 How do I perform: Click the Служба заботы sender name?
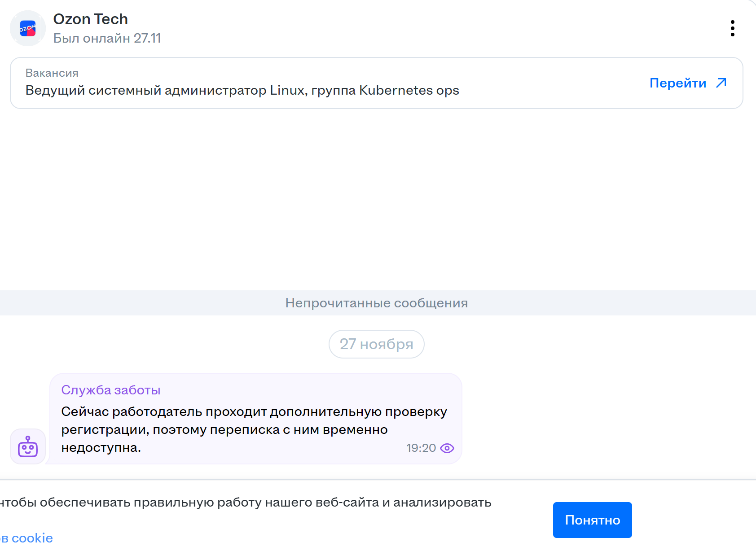110,390
